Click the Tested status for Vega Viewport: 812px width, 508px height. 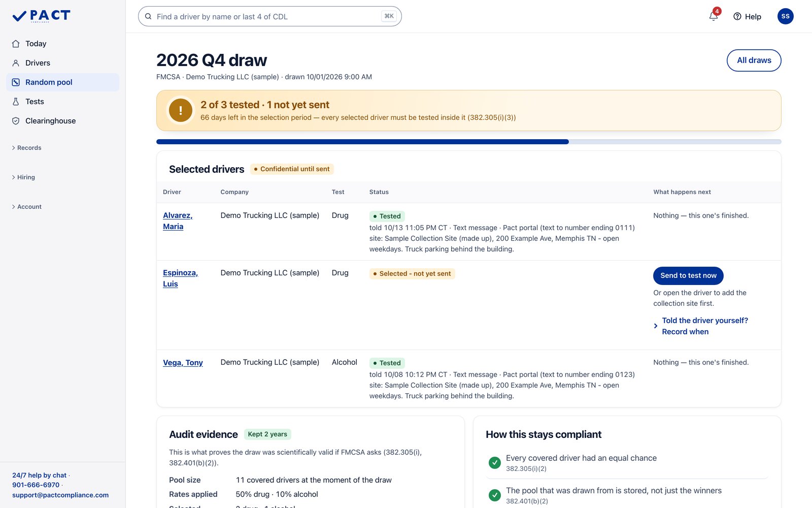tap(387, 363)
